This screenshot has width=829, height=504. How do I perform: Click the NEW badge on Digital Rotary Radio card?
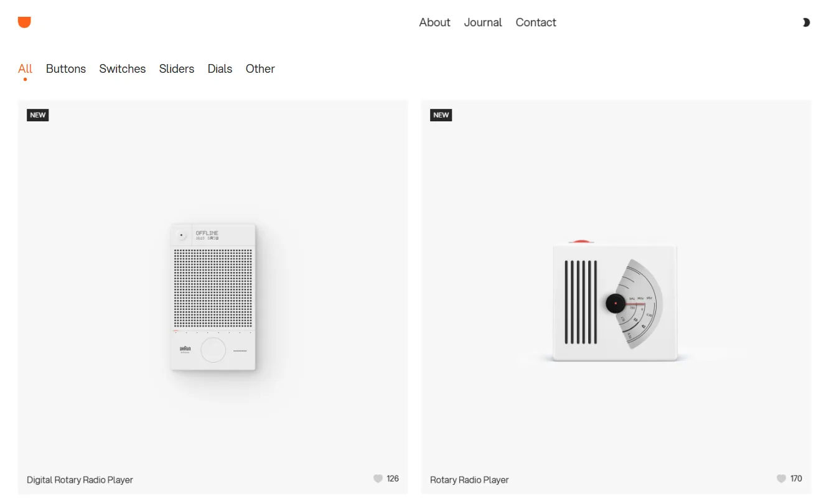(x=38, y=115)
